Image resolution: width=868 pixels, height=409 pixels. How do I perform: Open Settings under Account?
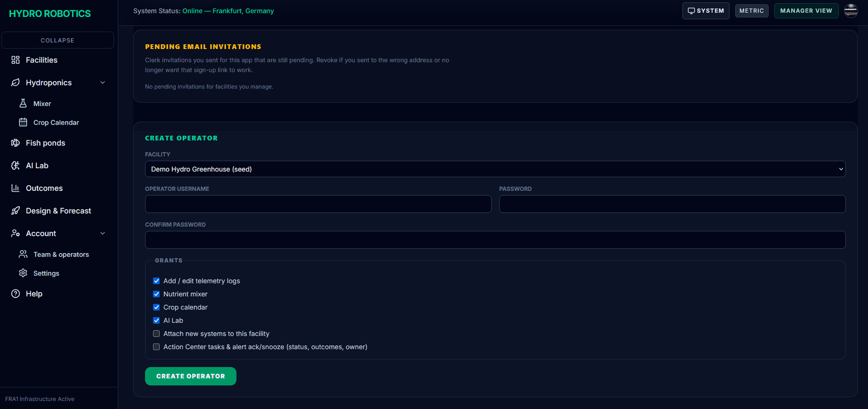coord(46,273)
